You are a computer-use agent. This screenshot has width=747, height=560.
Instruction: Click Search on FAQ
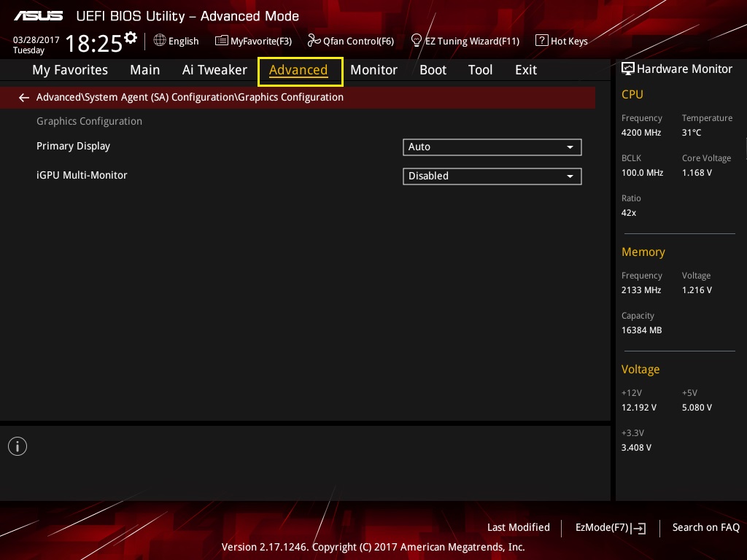pyautogui.click(x=705, y=528)
